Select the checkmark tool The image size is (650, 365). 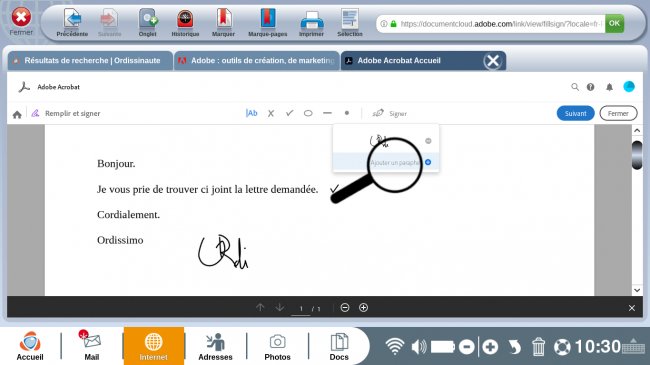click(289, 113)
